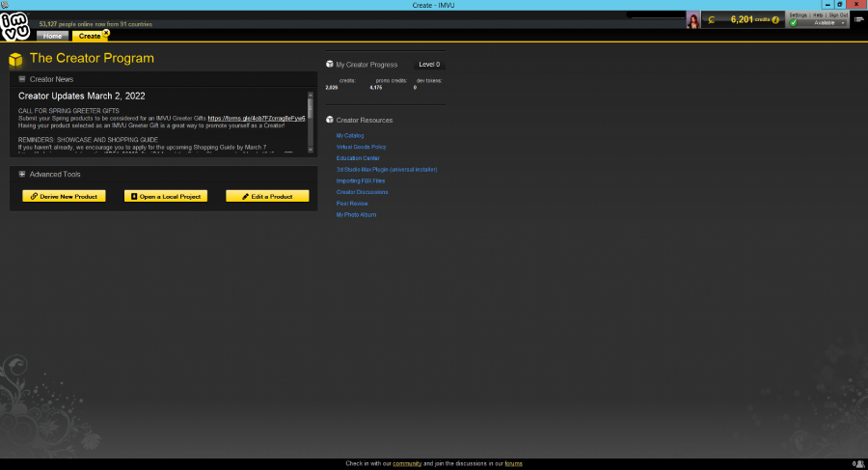This screenshot has width=868, height=470.
Task: Minimize the IMVU window
Action: tap(827, 5)
